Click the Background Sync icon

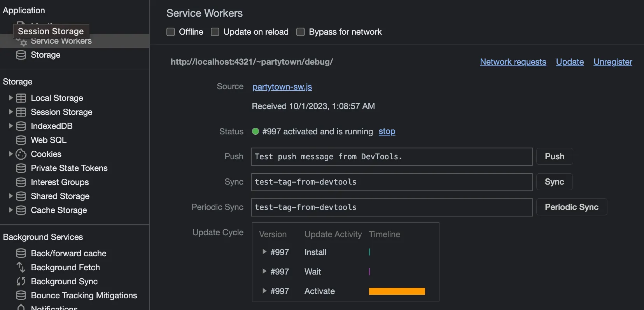[21, 282]
